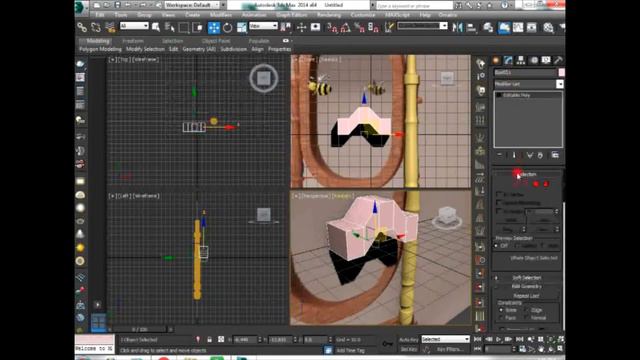This screenshot has width=640, height=360.
Task: Open the Utilities command panel tab
Action: coord(558,60)
